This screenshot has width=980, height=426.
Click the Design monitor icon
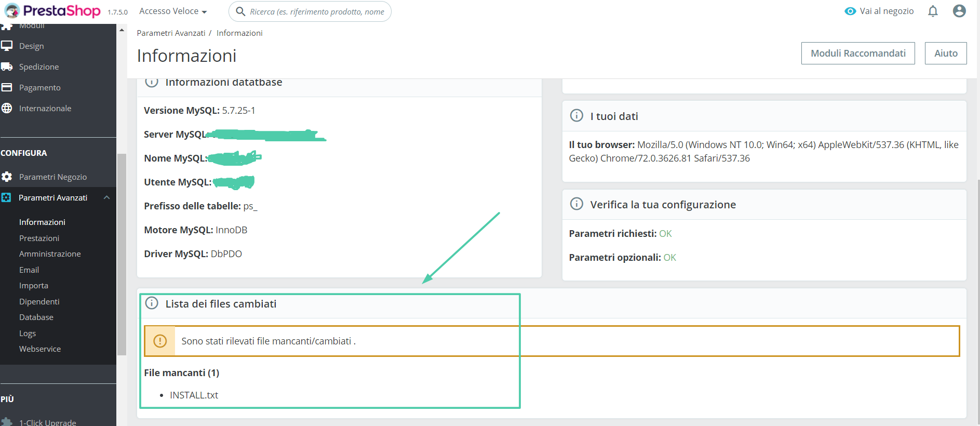pos(7,46)
